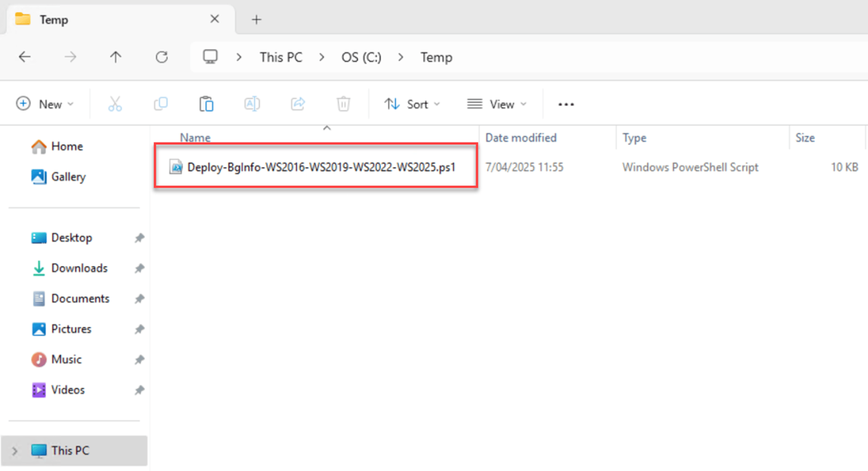Open Documents quick access folder
868x471 pixels.
[70, 299]
